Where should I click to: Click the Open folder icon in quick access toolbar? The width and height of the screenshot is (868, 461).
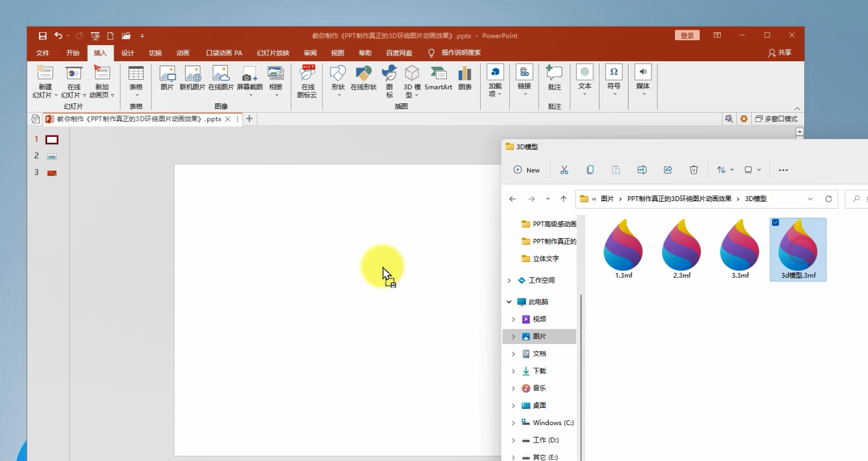tap(126, 36)
